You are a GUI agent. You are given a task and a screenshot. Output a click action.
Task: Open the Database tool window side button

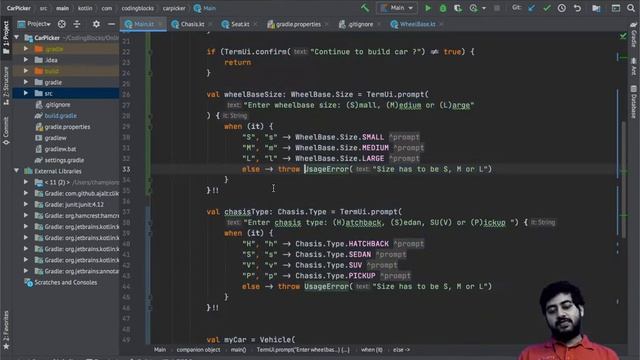[x=634, y=101]
